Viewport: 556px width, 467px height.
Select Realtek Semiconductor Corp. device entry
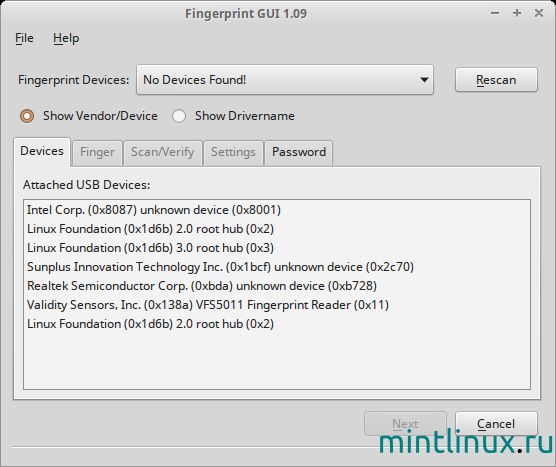point(202,286)
